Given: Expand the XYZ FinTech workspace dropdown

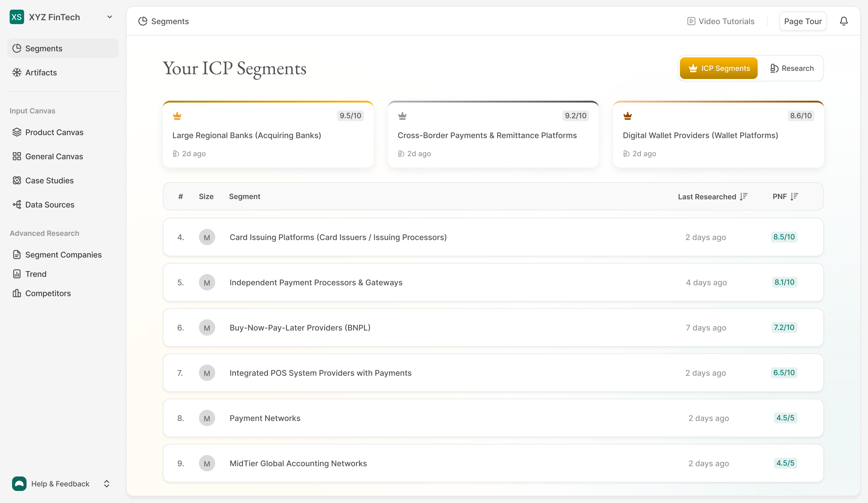Looking at the screenshot, I should 109,17.
